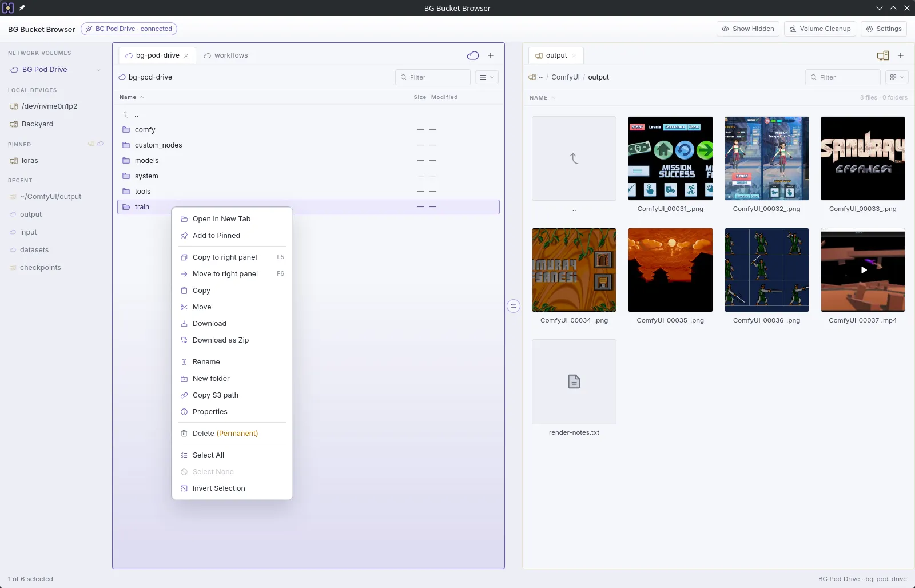Image resolution: width=915 pixels, height=588 pixels.
Task: Select the output tab in right panel
Action: pyautogui.click(x=556, y=55)
